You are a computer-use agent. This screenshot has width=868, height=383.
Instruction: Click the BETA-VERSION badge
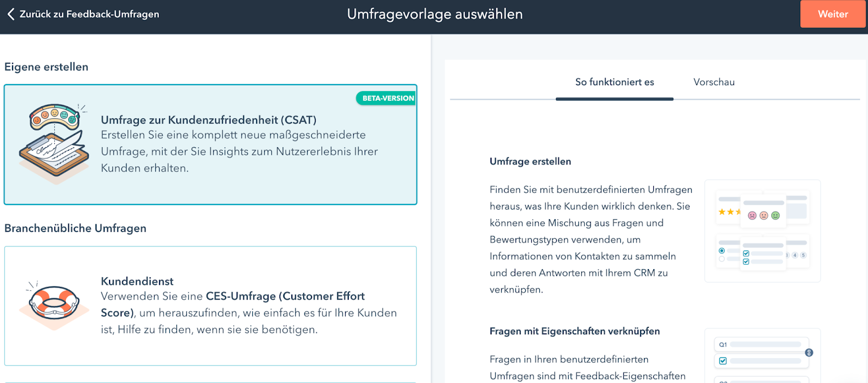(x=387, y=98)
